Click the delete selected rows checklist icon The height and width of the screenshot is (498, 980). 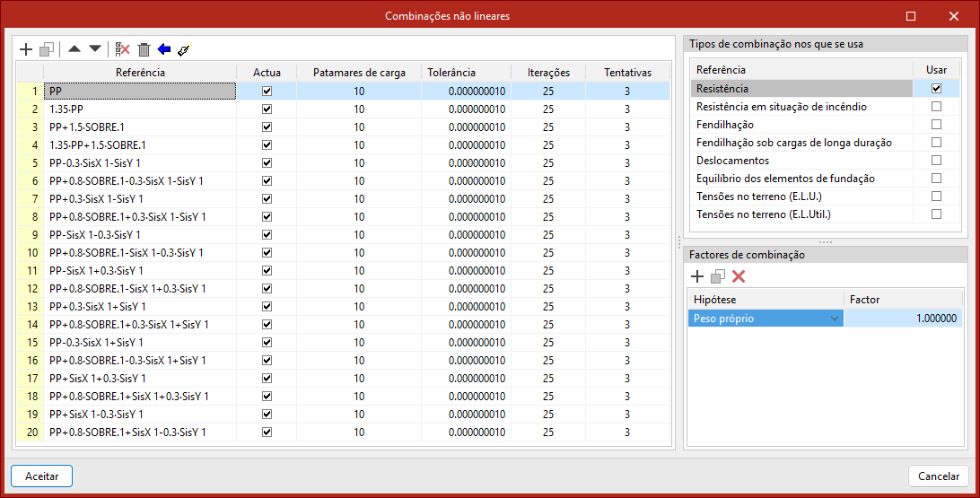(123, 49)
